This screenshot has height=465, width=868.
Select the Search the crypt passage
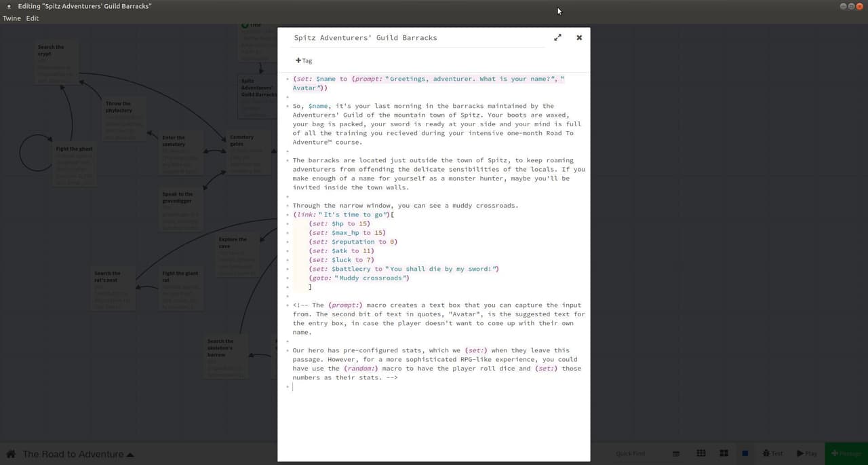[57, 64]
